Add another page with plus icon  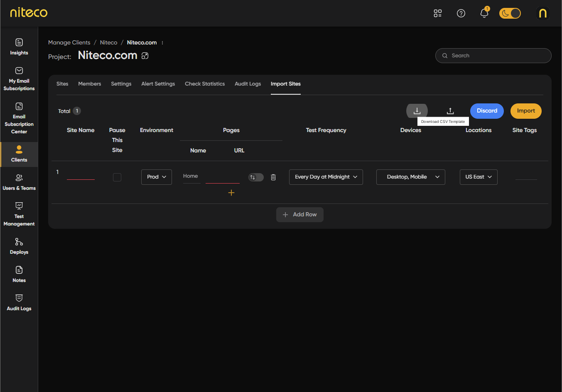[x=231, y=193]
